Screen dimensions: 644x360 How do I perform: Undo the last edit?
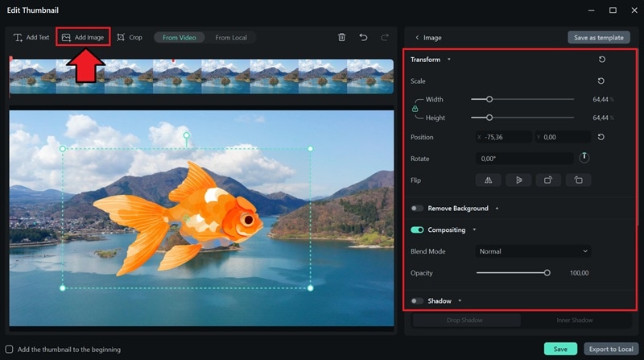(363, 37)
